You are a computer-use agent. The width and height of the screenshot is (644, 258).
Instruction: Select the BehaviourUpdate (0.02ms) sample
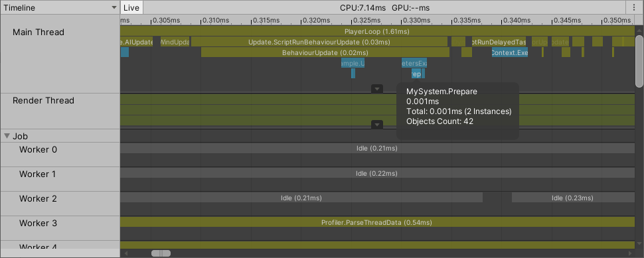click(325, 52)
